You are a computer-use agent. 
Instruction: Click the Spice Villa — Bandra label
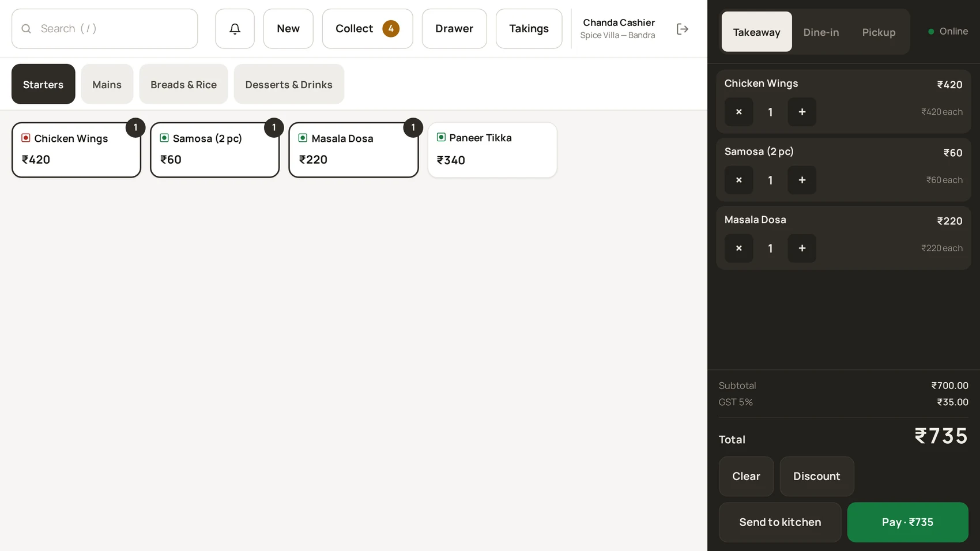tap(617, 35)
